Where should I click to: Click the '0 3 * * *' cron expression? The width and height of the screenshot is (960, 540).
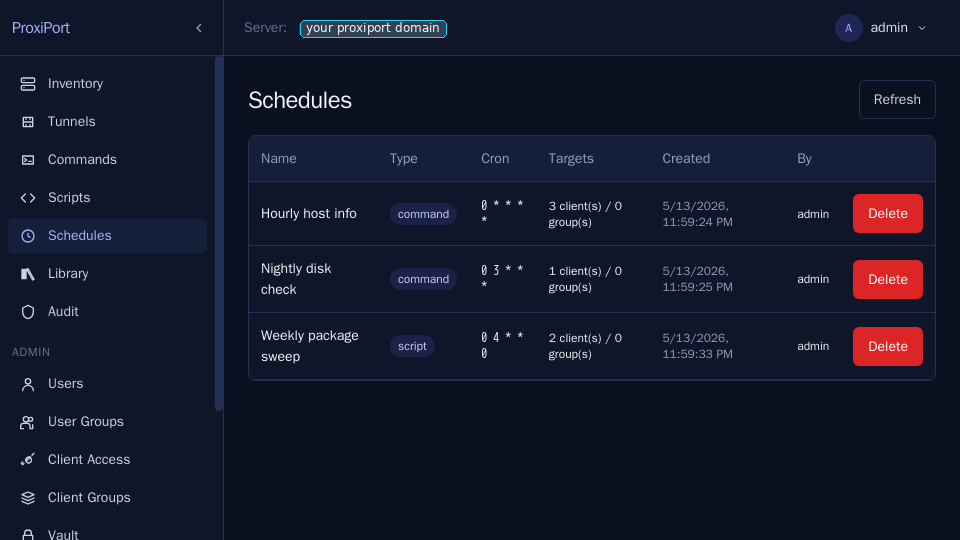(x=502, y=279)
